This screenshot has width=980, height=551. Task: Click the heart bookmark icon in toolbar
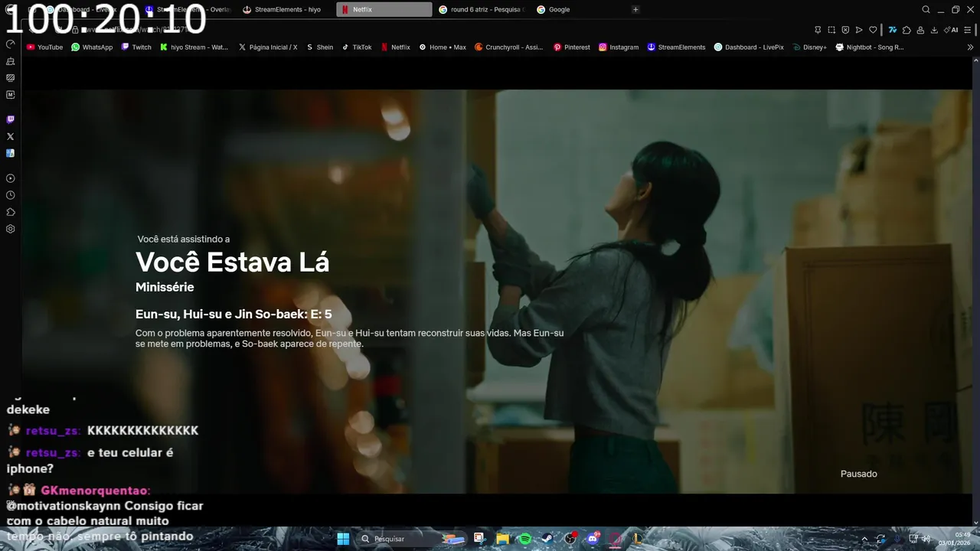click(x=873, y=30)
